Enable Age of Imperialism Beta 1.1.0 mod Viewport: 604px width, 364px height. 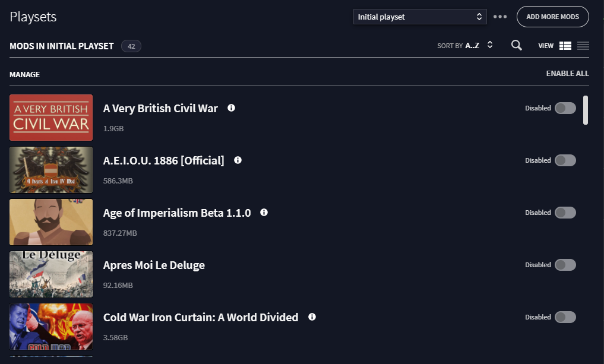[565, 213]
